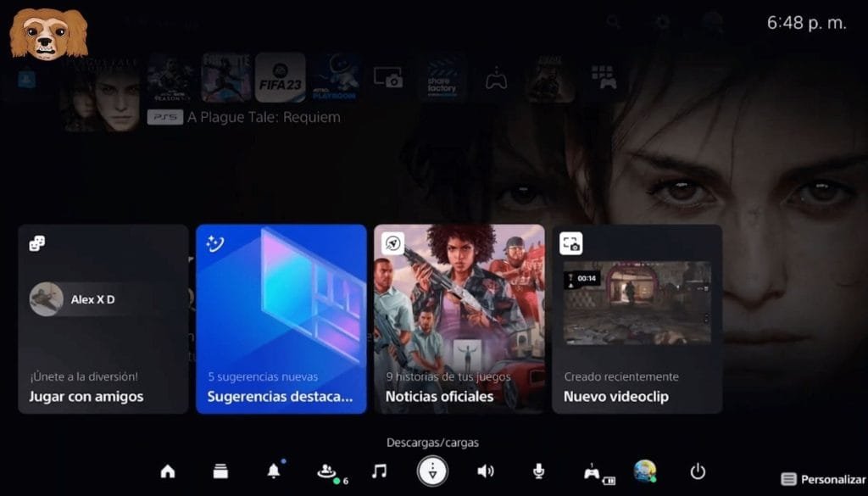The width and height of the screenshot is (868, 496).
Task: Click the game pieces icon on Jugar con amigos
Action: (37, 243)
